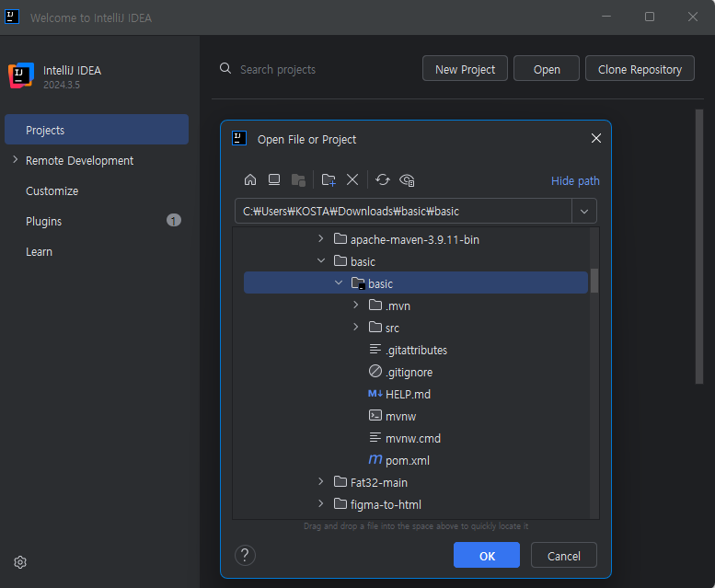Click the folder icon of Fat32-main
The width and height of the screenshot is (715, 588).
coord(340,481)
